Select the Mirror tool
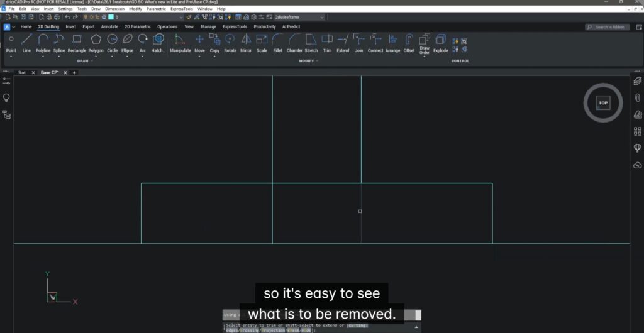 [x=246, y=43]
